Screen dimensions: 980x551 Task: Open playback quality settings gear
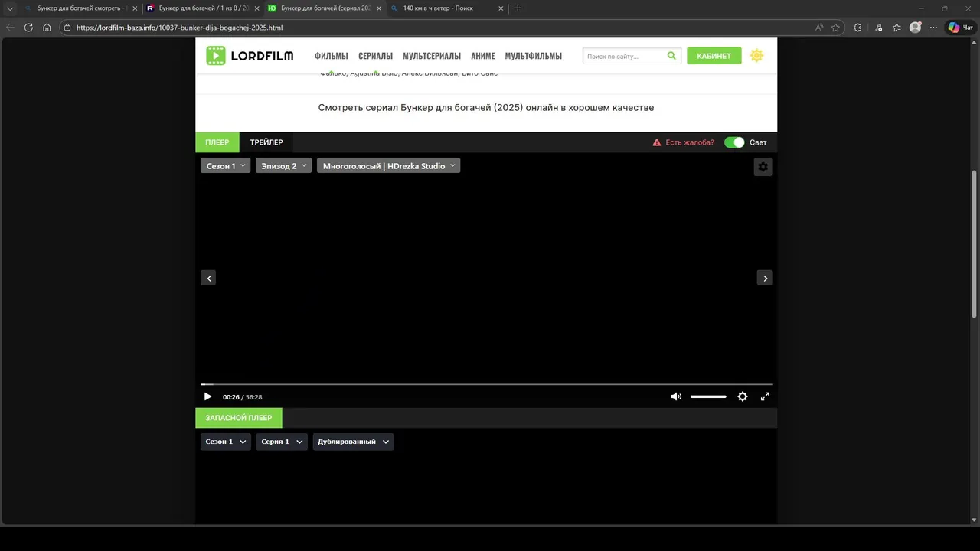pos(742,396)
